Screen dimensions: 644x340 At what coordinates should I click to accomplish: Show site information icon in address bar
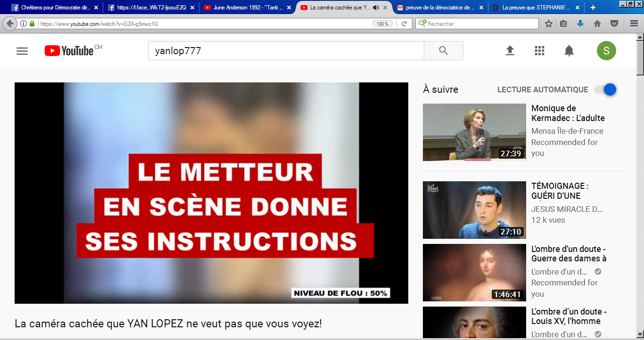(x=24, y=24)
